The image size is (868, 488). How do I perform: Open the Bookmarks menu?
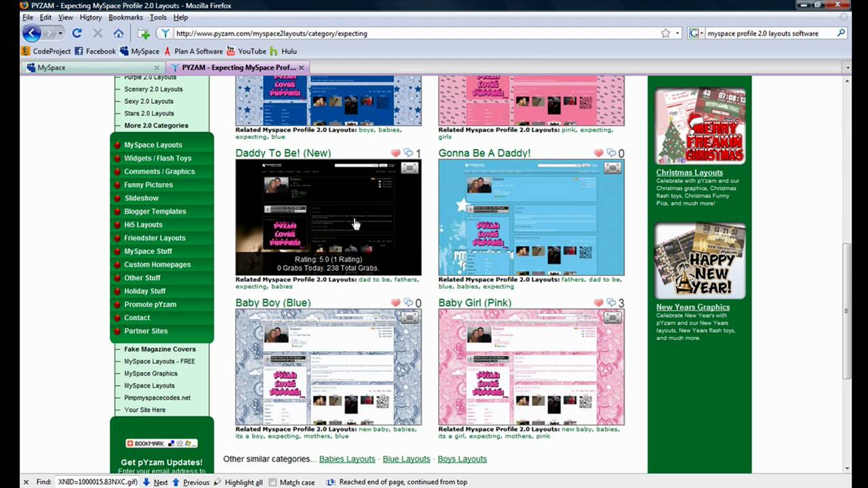(x=125, y=17)
